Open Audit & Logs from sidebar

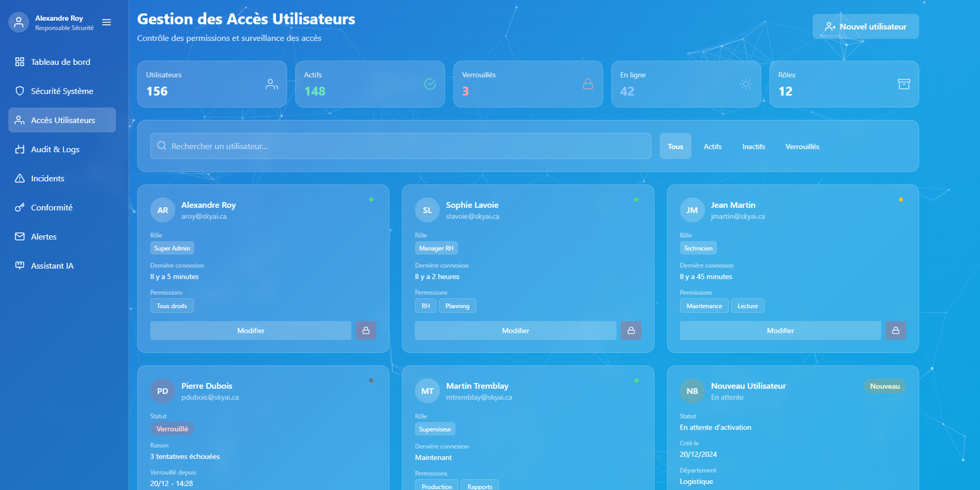[55, 149]
